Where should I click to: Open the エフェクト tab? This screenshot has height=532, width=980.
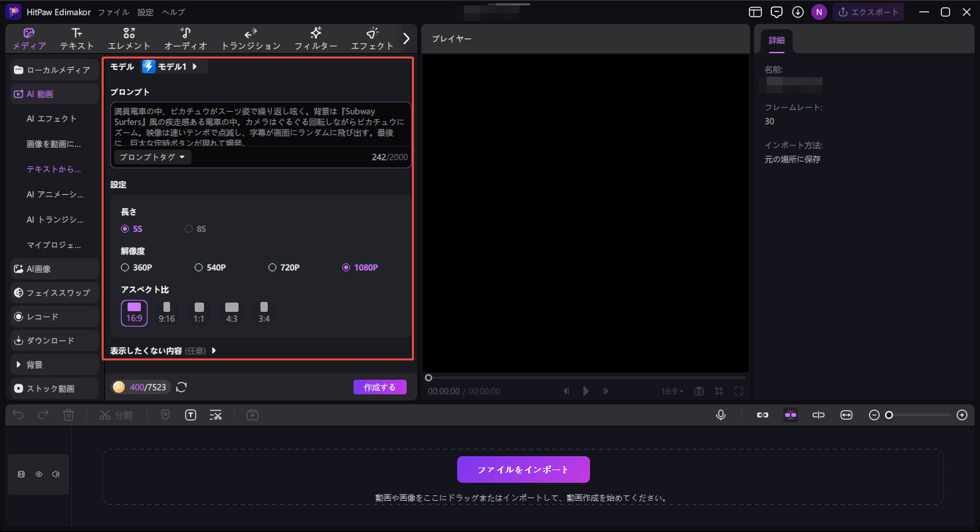pyautogui.click(x=373, y=39)
